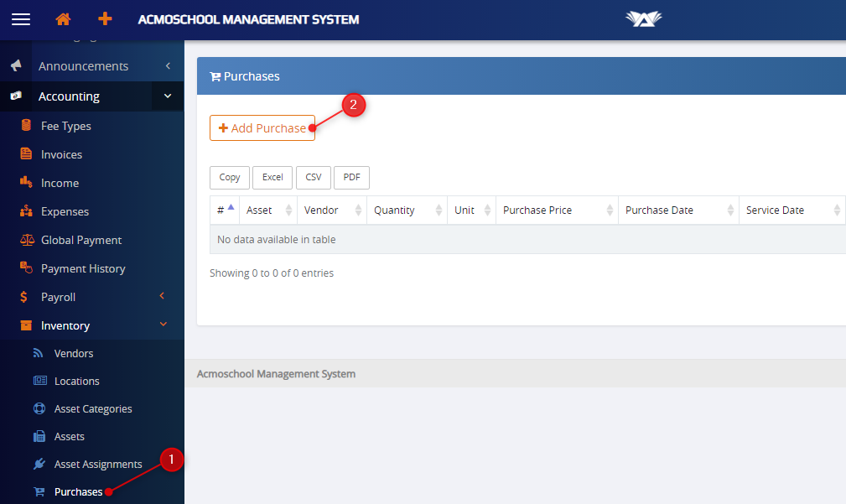
Task: Expand the Announcements menu arrow
Action: [167, 66]
